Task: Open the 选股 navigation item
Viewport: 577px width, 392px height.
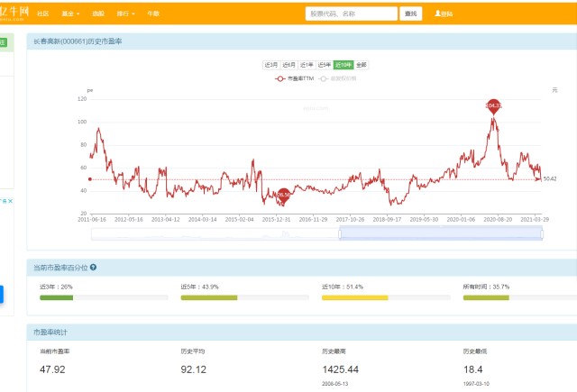Action: pyautogui.click(x=98, y=14)
